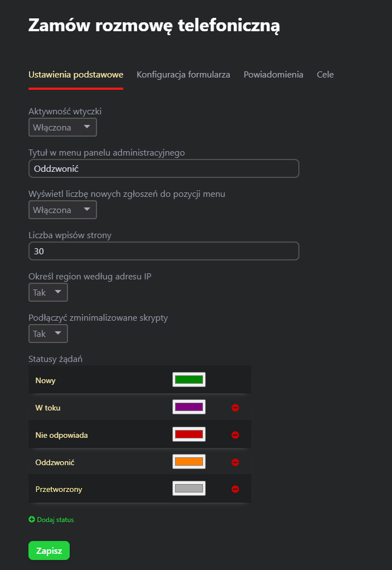Open the "Powiadomienia" tab
The width and height of the screenshot is (392, 570).
pos(273,74)
